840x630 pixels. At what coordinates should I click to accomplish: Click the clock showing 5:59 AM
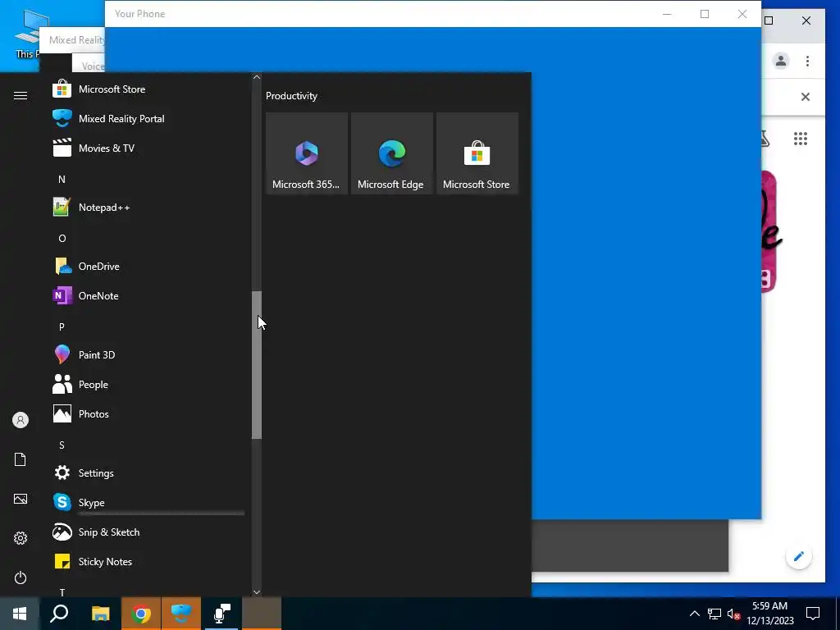(769, 614)
